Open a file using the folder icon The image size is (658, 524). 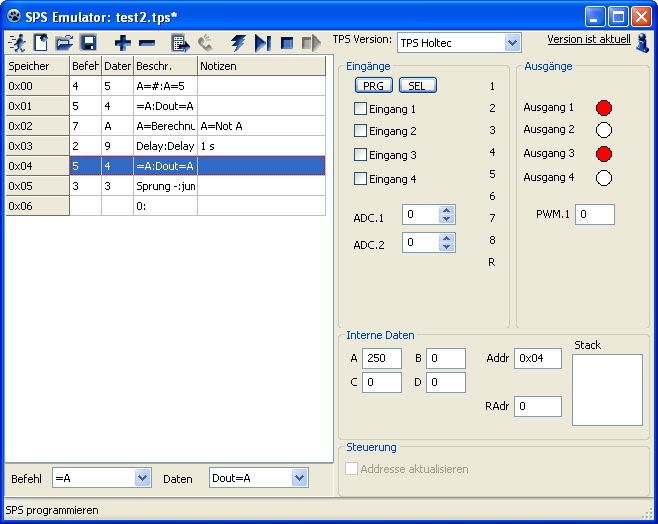point(64,43)
